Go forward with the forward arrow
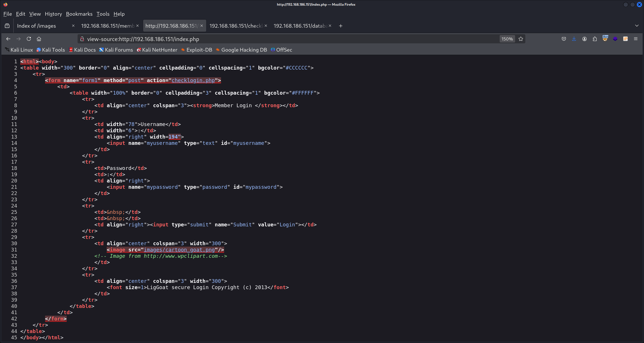 tap(19, 39)
